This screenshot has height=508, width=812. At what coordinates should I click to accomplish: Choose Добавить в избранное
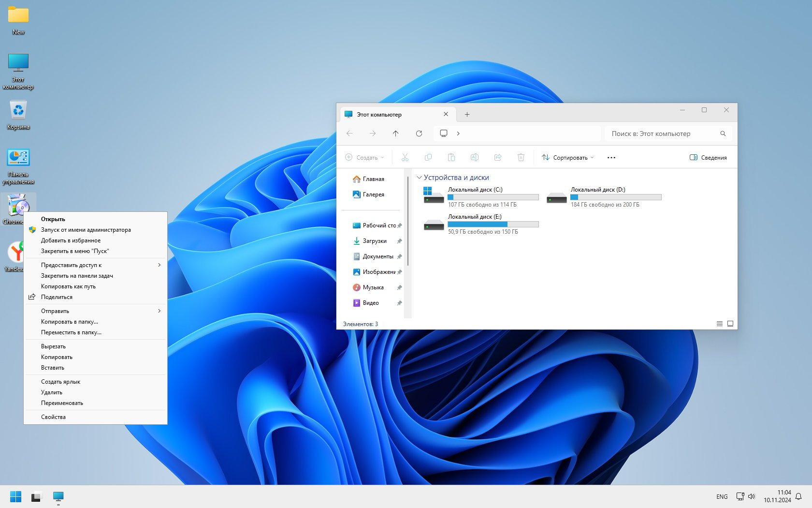(95, 240)
